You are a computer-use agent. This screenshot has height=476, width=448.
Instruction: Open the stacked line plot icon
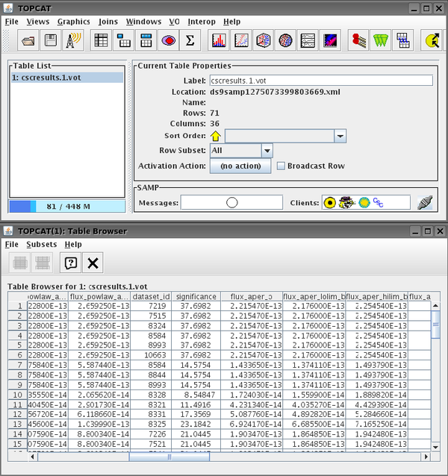coord(308,40)
